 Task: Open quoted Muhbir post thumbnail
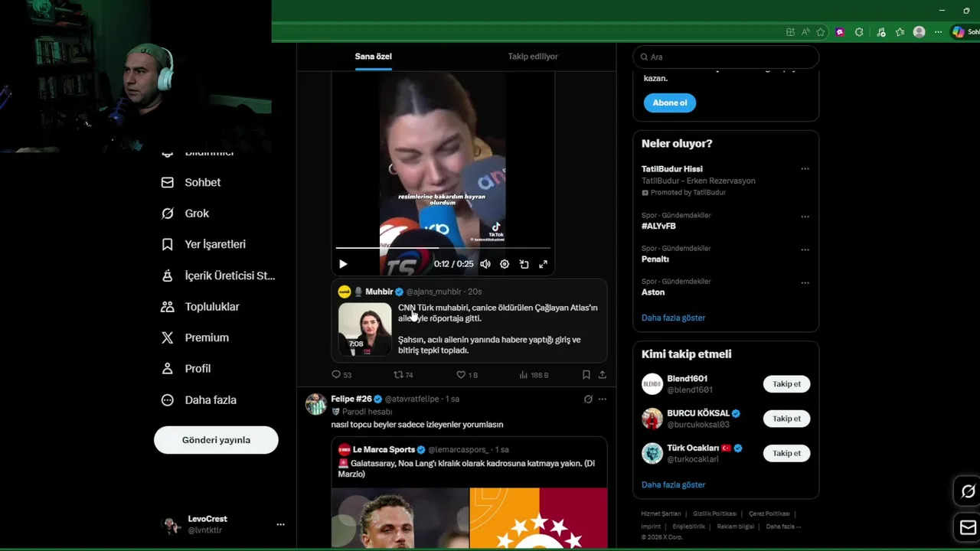tap(364, 329)
